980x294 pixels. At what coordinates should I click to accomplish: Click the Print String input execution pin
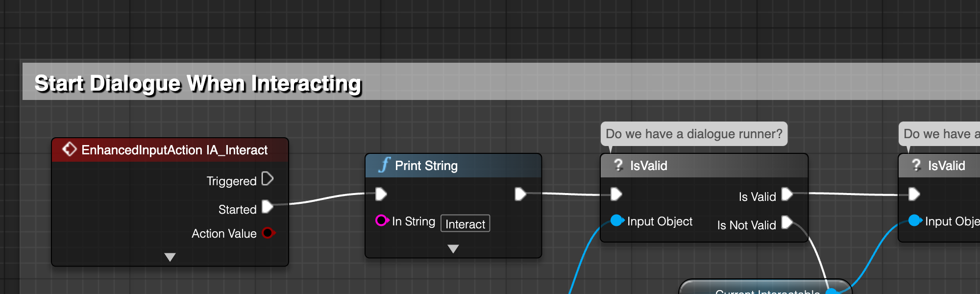point(381,194)
